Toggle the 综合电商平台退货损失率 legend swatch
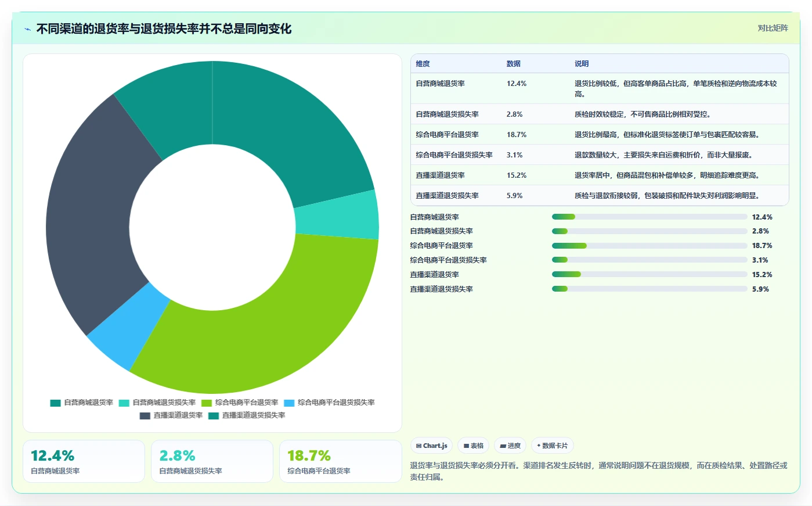The height and width of the screenshot is (506, 812). [x=290, y=403]
